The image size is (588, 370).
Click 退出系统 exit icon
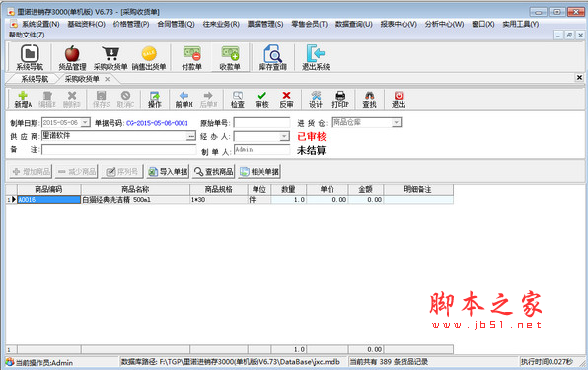click(316, 57)
